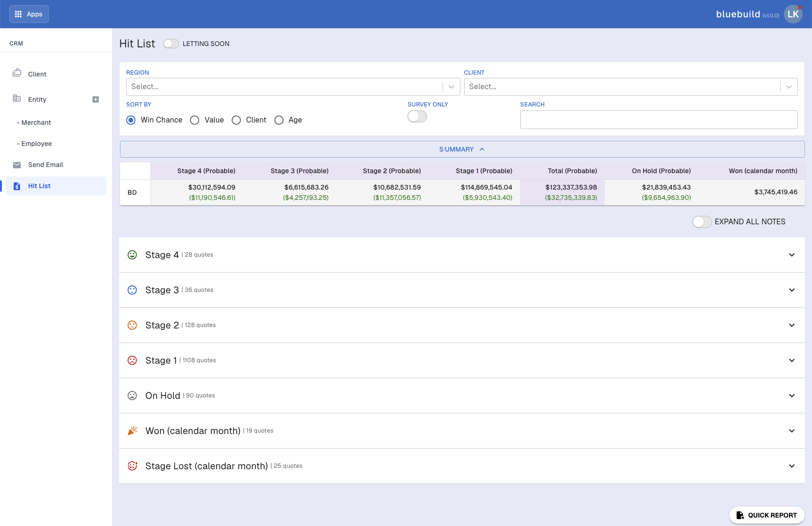Expand Stage 4 section chevron
The image size is (812, 526).
click(792, 255)
